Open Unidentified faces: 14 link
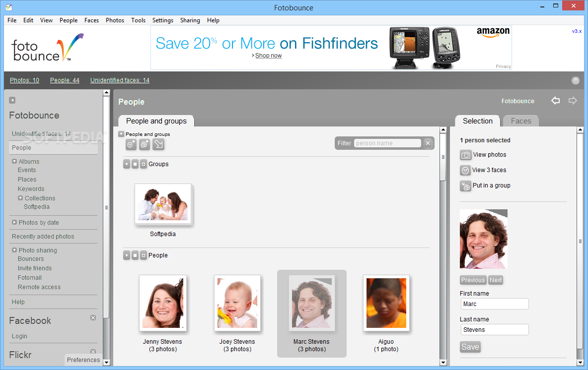This screenshot has width=588, height=370. click(120, 80)
